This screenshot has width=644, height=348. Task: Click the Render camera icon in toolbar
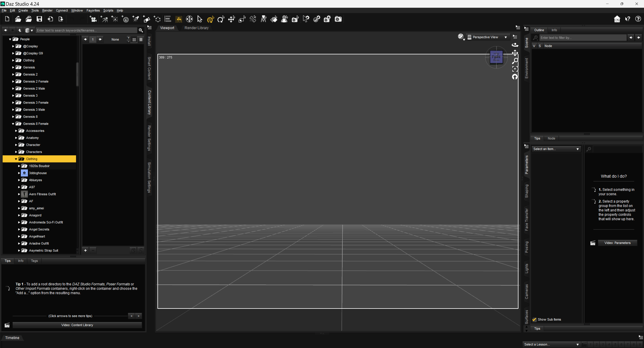(338, 19)
